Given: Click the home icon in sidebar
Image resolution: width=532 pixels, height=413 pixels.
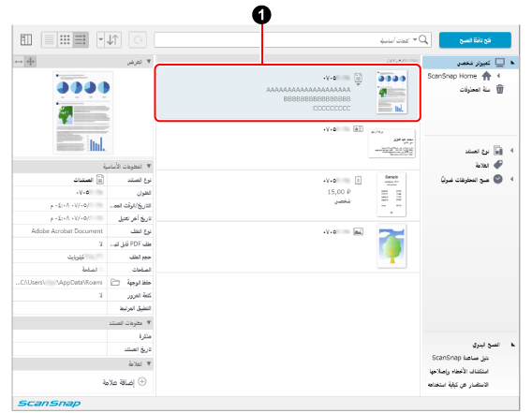Looking at the screenshot, I should click(486, 76).
